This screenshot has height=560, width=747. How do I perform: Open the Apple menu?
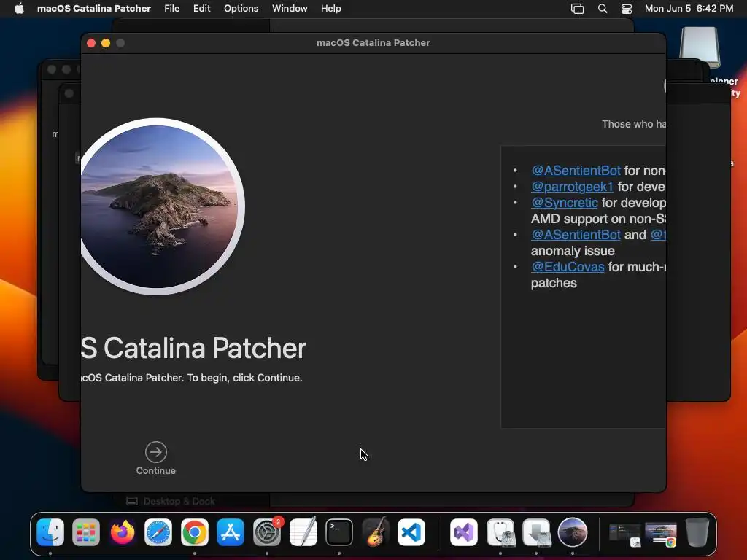(x=19, y=9)
